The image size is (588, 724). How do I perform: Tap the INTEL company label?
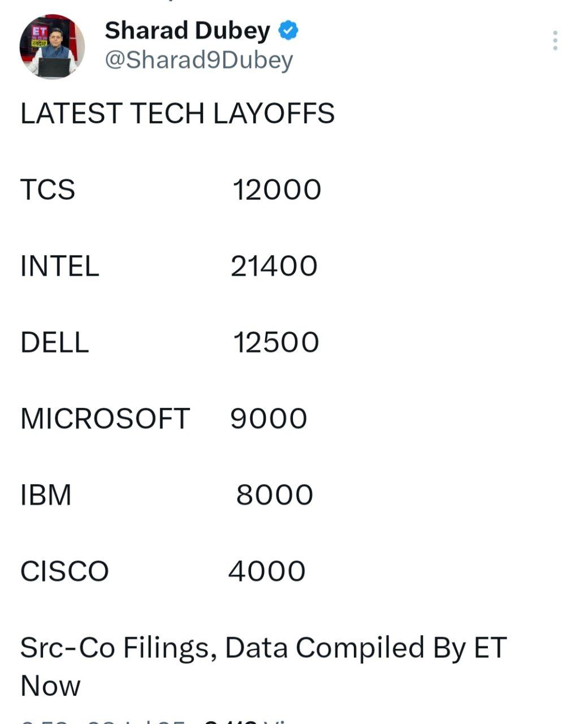[59, 266]
